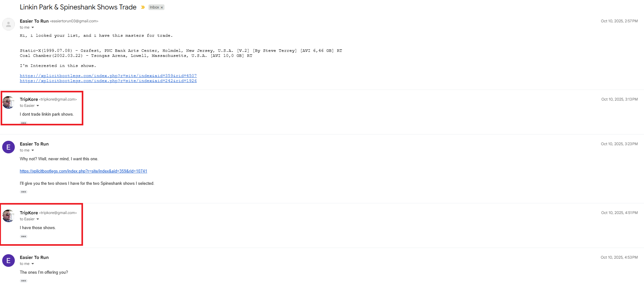Open the "to me" recipient dropdown on the 2:57 PM message

click(33, 28)
